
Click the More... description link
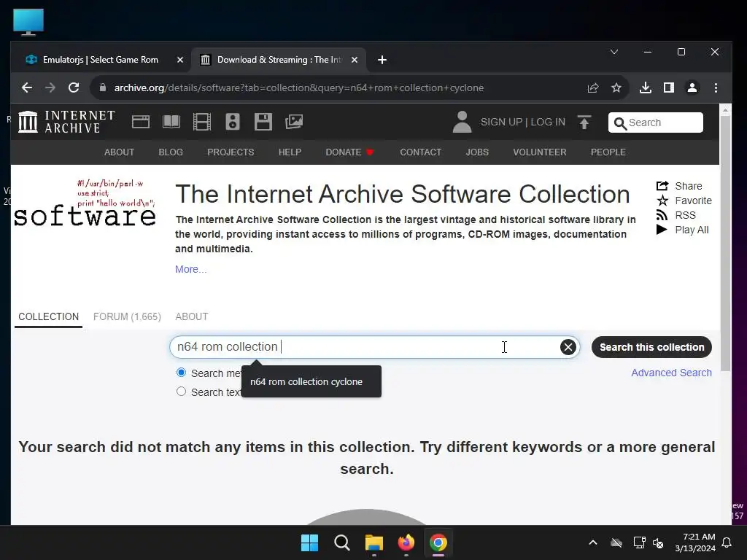190,269
